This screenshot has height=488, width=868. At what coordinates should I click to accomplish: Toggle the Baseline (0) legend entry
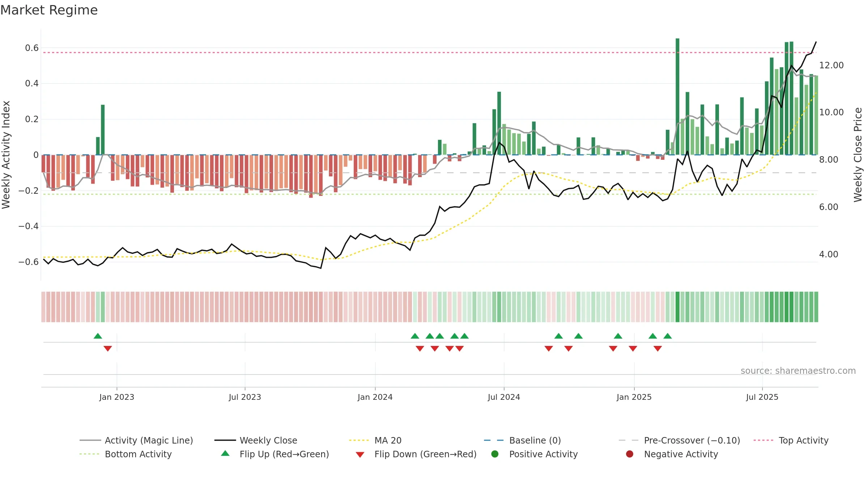[x=522, y=440]
